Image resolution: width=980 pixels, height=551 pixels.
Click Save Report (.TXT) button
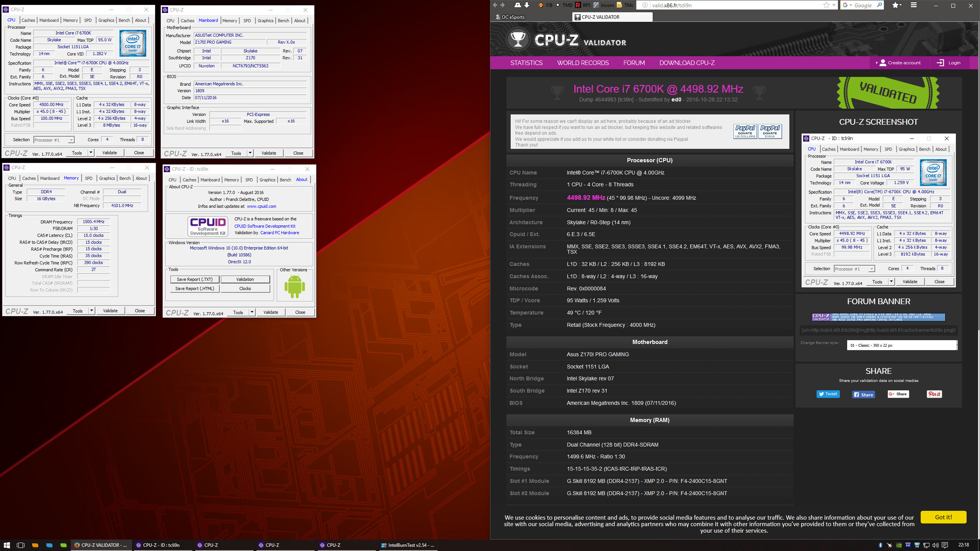point(194,279)
